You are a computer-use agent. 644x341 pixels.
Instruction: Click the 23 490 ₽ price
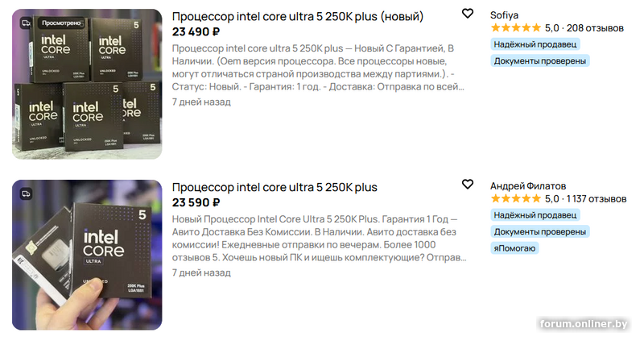[196, 32]
